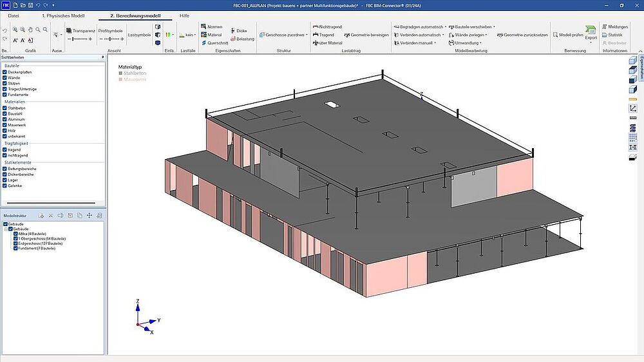Disable the Erdgeschoss checkbox in model tree
The width and height of the screenshot is (644, 362).
coord(16,243)
